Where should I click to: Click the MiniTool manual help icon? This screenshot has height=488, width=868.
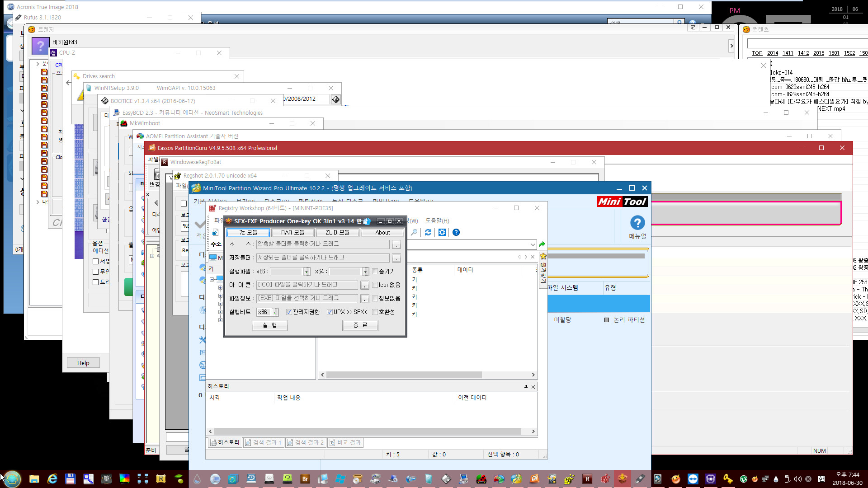(x=637, y=223)
